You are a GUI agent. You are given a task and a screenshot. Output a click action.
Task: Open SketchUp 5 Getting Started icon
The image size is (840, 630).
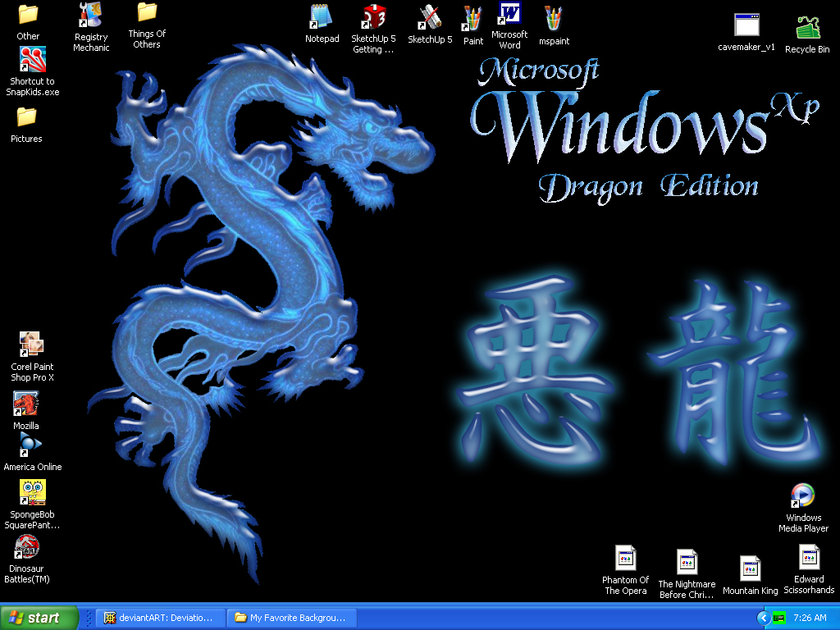point(373,16)
